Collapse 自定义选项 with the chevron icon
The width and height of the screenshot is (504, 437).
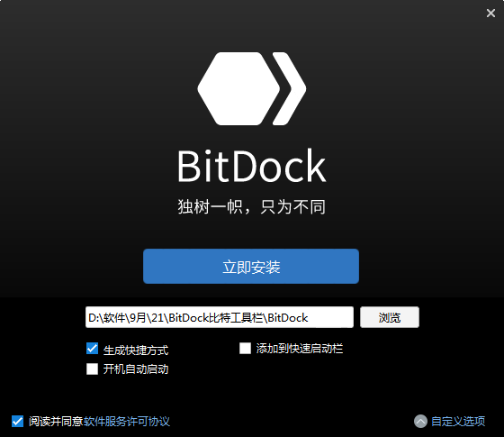pos(420,422)
